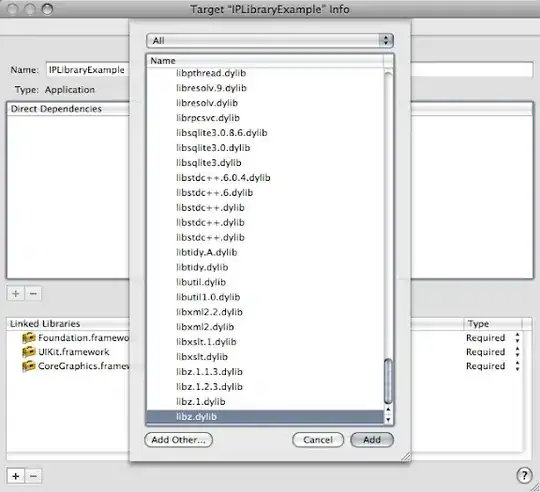Click the Foundation.framework toolbox icon

(x=29, y=338)
